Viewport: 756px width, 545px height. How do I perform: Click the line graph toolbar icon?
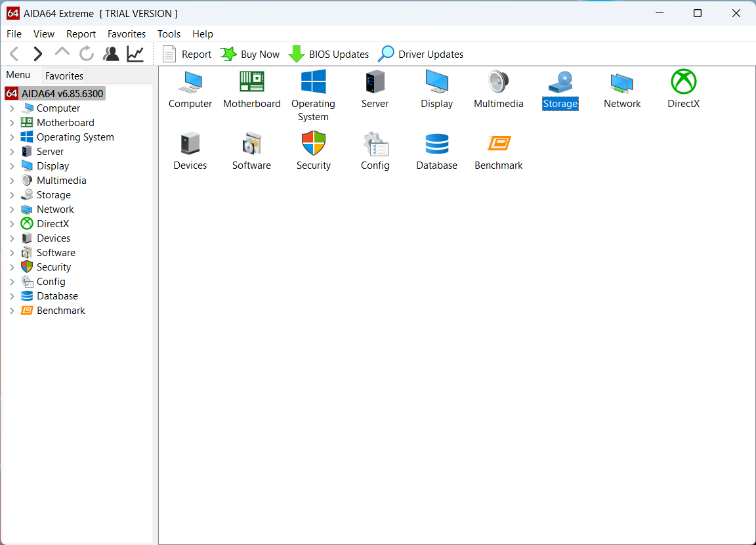coord(135,54)
